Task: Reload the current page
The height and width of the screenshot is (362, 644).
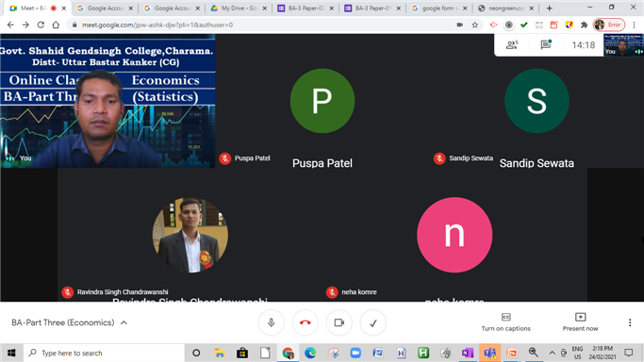Action: (x=41, y=25)
